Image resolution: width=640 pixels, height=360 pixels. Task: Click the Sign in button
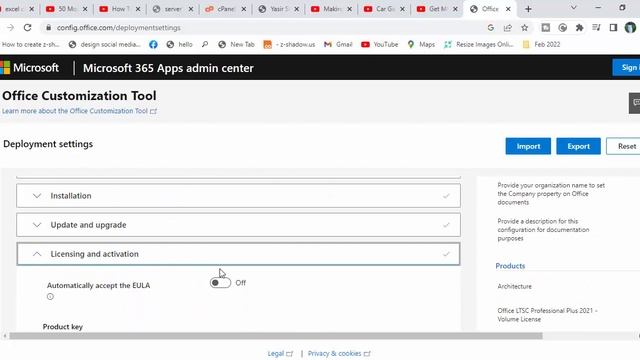point(627,68)
